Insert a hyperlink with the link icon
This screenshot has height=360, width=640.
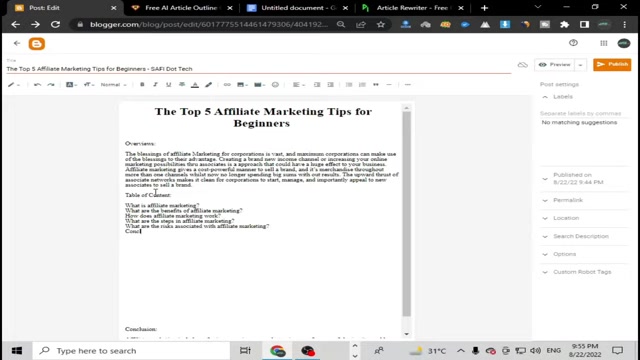click(x=227, y=84)
